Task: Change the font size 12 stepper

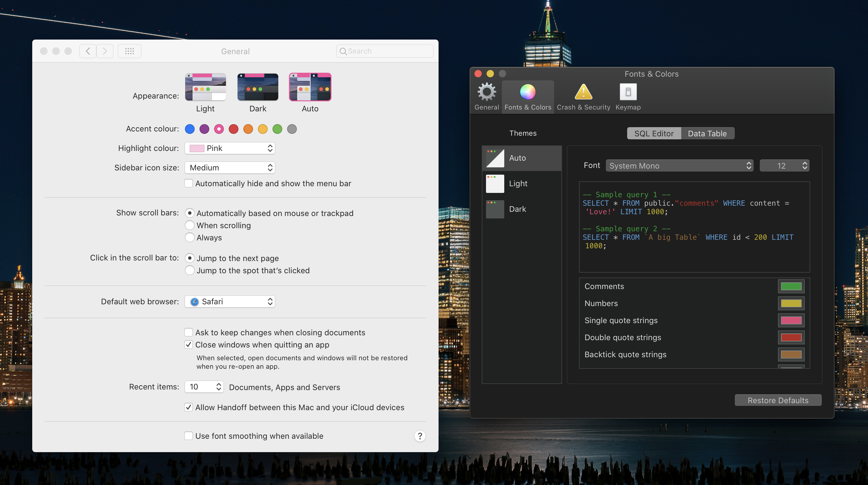Action: [784, 166]
